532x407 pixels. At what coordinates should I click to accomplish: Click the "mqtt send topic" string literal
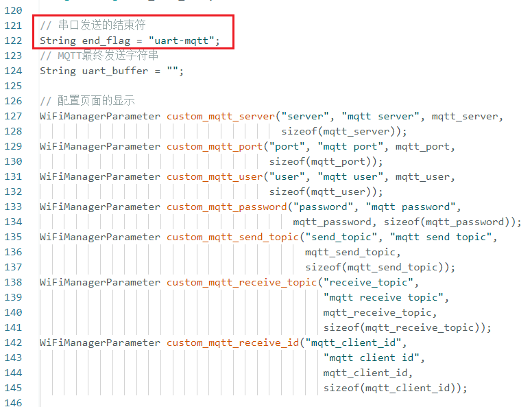pyautogui.click(x=442, y=237)
